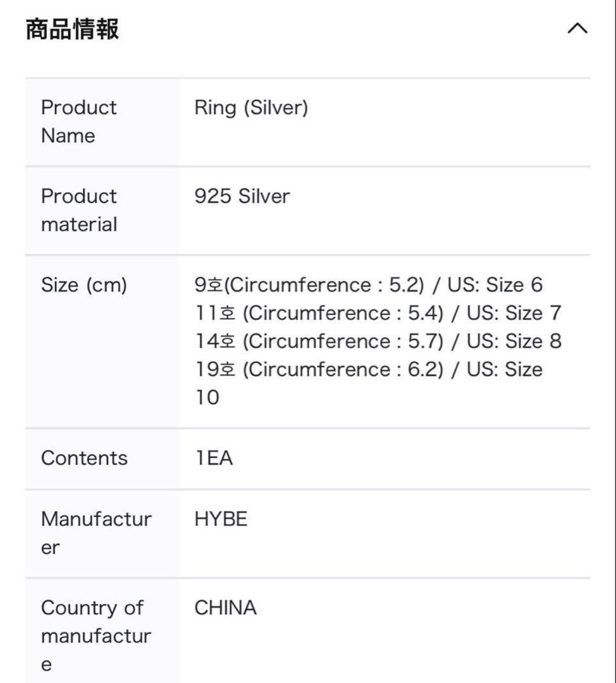Click the 商品情報 section heading

[72, 29]
